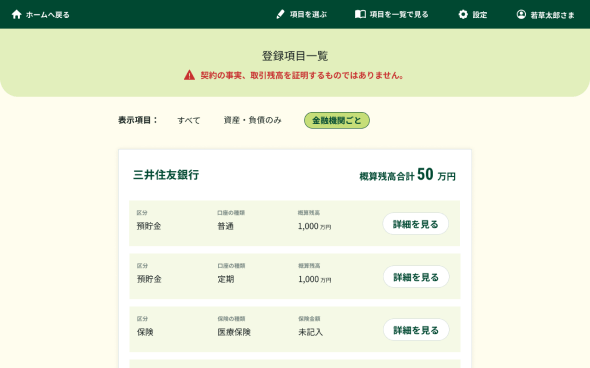The width and height of the screenshot is (590, 368).
Task: View details of the 定期 deposit row
Action: (416, 277)
